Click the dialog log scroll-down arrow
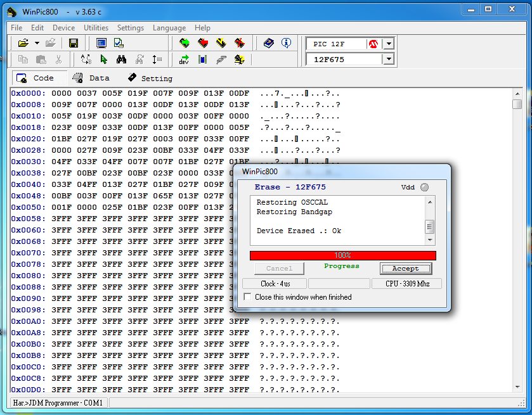Image resolution: width=532 pixels, height=415 pixels. pos(430,240)
